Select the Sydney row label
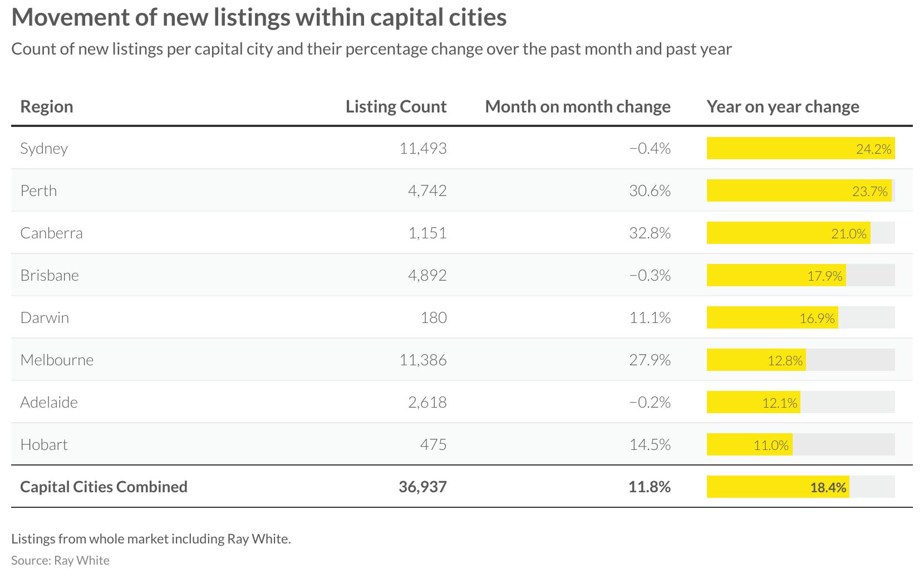924x578 pixels. pos(44,148)
